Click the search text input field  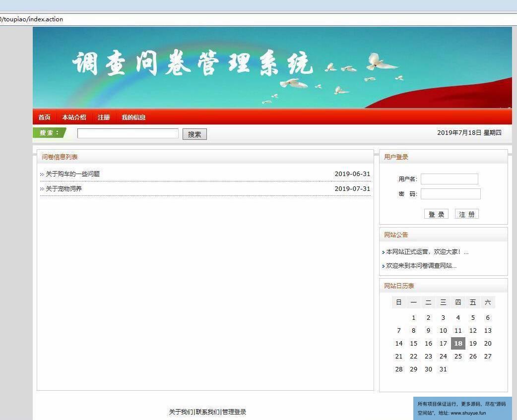[x=128, y=133]
